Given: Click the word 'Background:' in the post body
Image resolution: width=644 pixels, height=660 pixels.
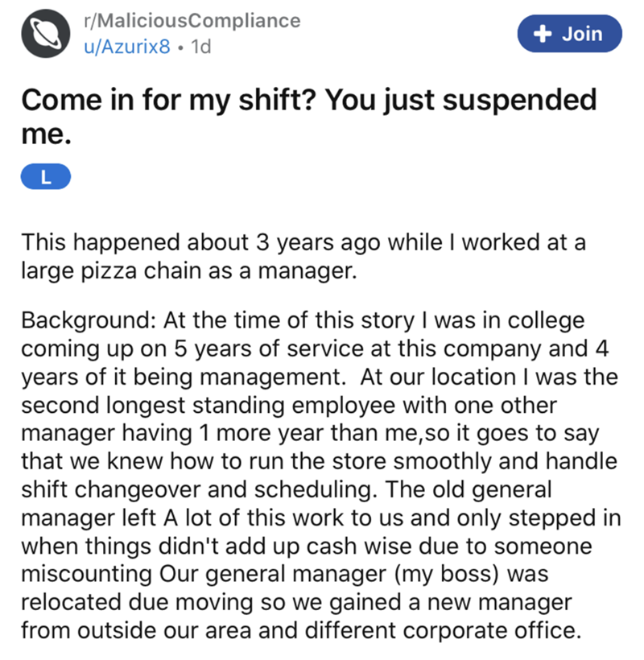Looking at the screenshot, I should coord(89,320).
